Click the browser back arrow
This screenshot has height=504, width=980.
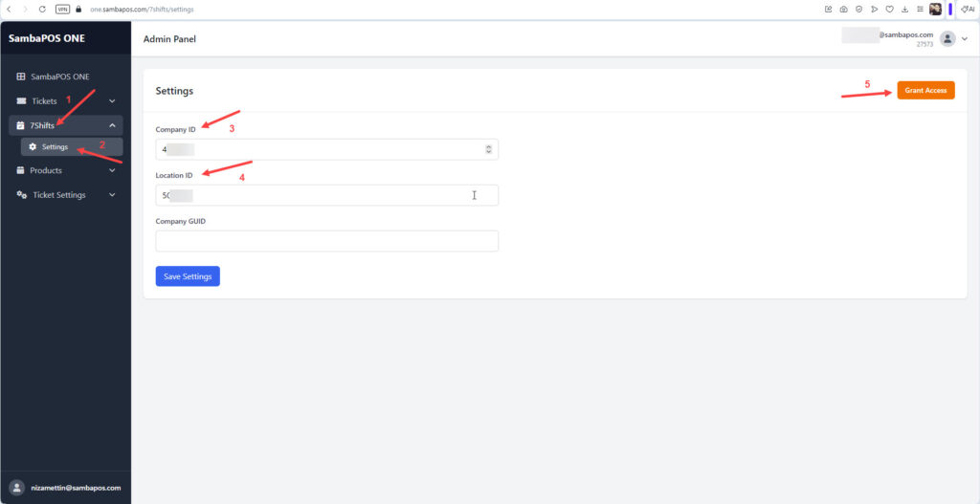click(10, 9)
